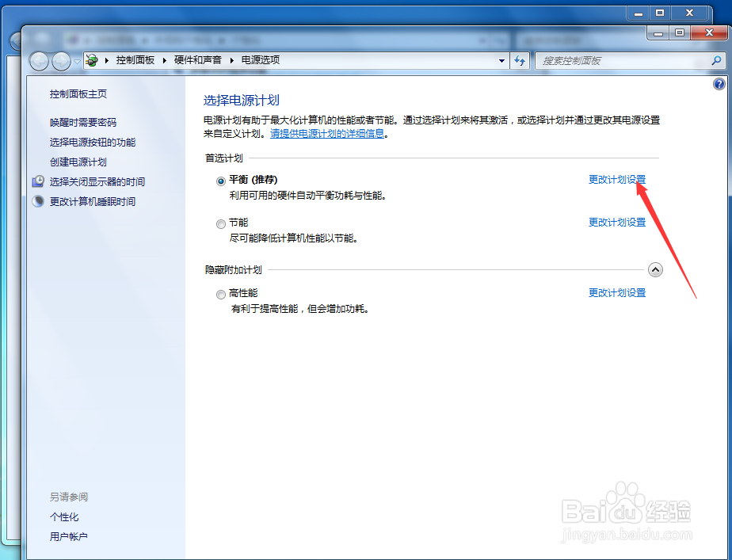Image resolution: width=732 pixels, height=560 pixels.
Task: Click the back navigation arrow
Action: [x=39, y=61]
